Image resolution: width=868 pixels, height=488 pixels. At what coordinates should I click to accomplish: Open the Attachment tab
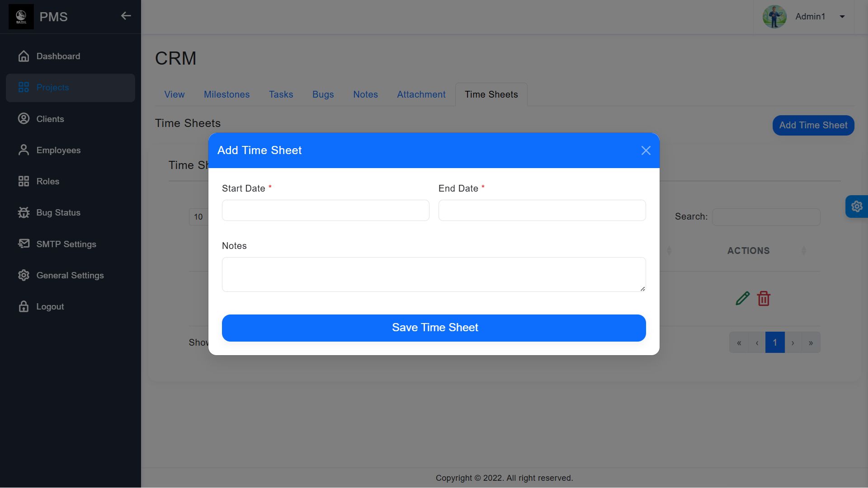click(421, 94)
